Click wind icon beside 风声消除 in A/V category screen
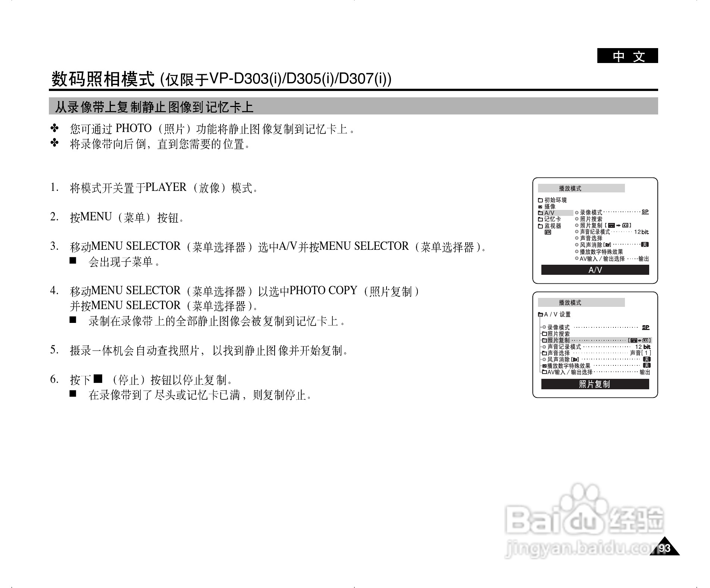This screenshot has width=710, height=588. [x=608, y=245]
